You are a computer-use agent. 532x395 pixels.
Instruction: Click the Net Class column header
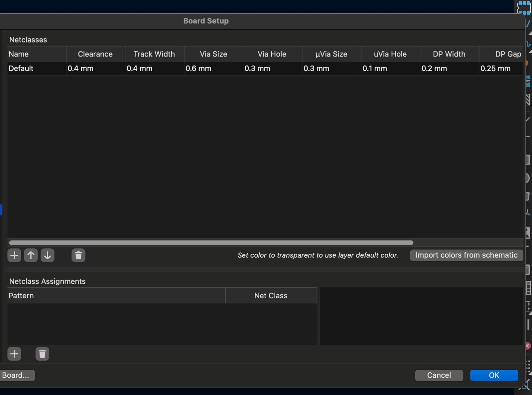pos(271,296)
